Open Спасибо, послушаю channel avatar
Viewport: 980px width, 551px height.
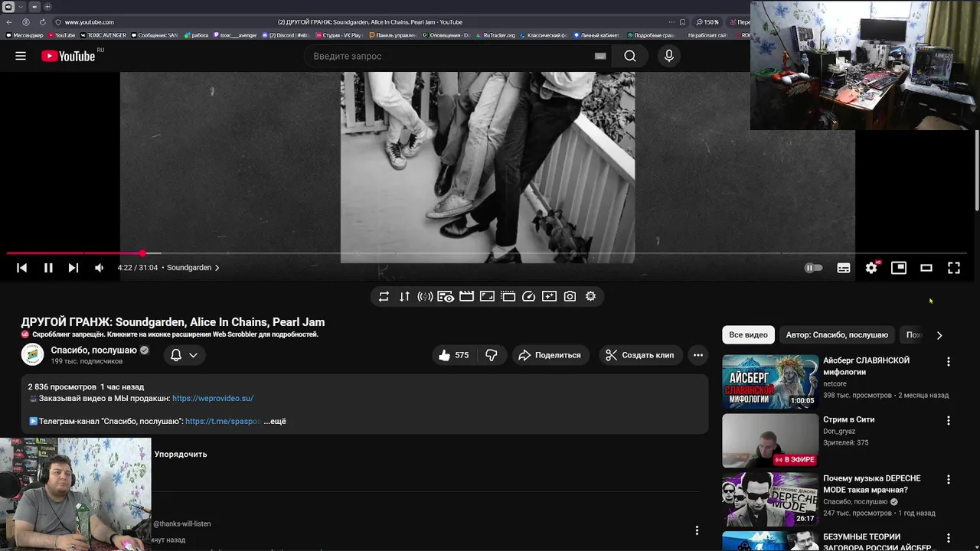point(32,355)
